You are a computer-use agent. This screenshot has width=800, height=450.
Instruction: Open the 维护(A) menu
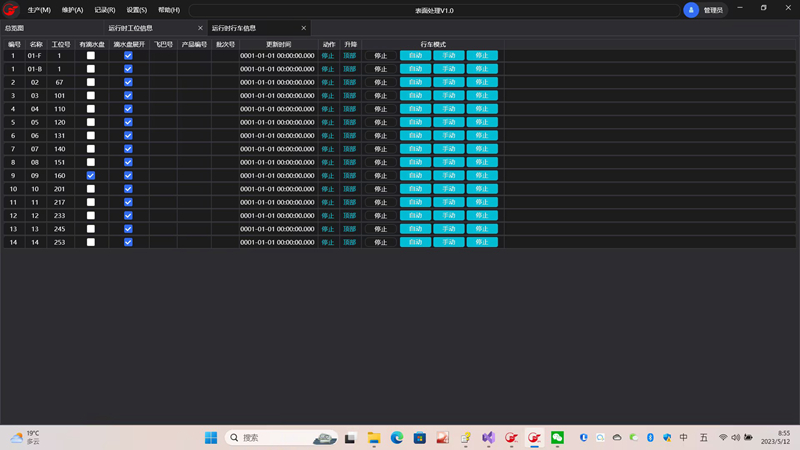pyautogui.click(x=73, y=10)
